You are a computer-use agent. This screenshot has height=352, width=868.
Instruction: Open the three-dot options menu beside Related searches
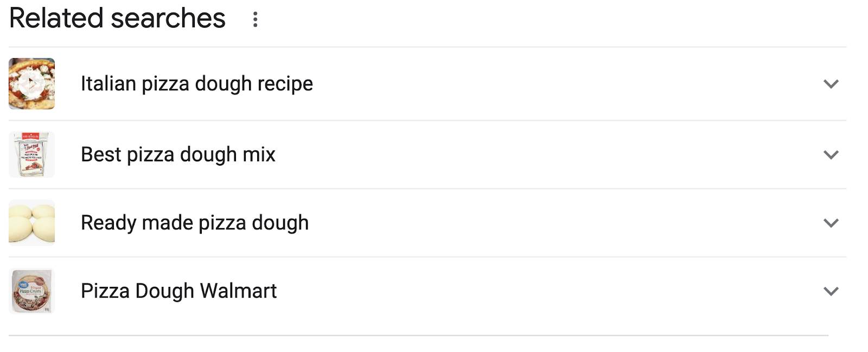coord(256,20)
